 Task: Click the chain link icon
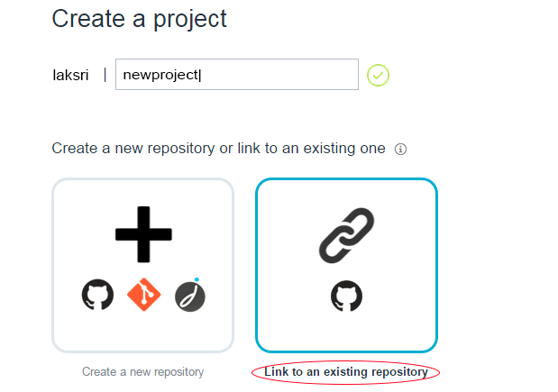click(x=347, y=235)
